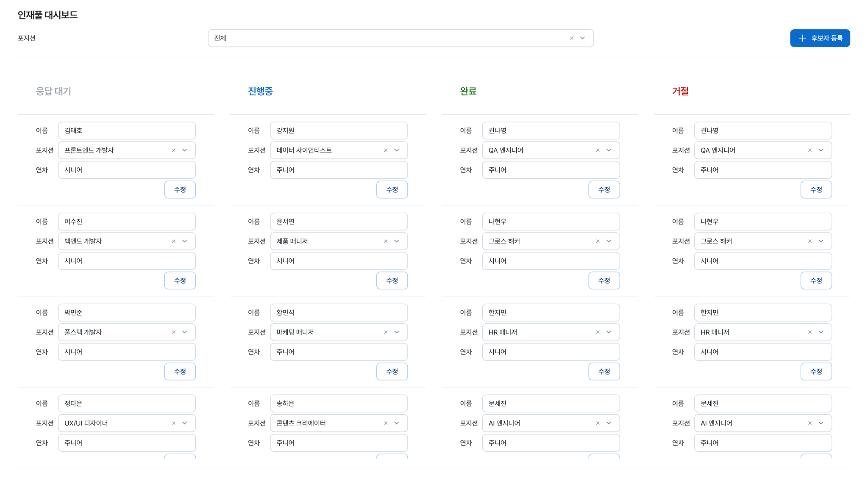Viewport: 868px width, 488px height.
Task: Focus the 김태호 name field
Action: [x=127, y=130]
